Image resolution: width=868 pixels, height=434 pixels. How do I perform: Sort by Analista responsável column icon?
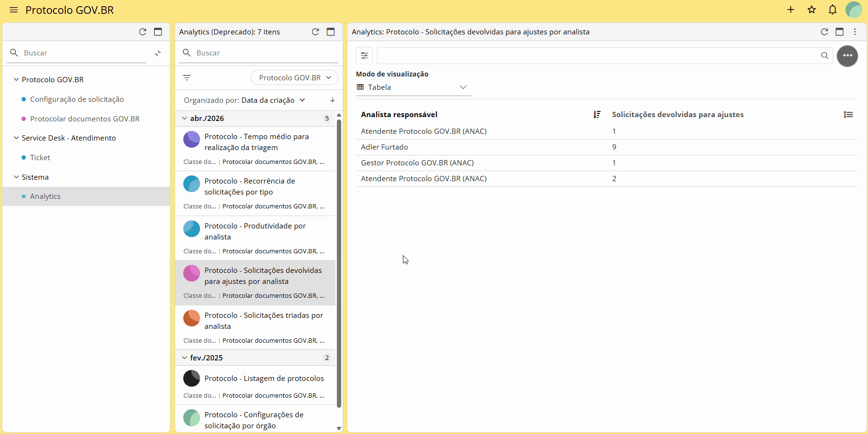tap(597, 114)
